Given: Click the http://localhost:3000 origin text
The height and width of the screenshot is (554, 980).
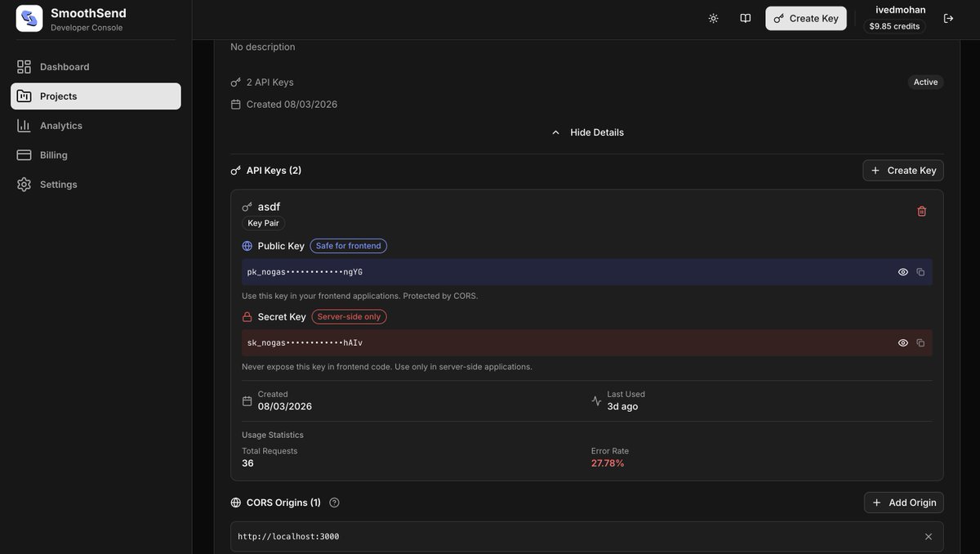Looking at the screenshot, I should tap(288, 537).
